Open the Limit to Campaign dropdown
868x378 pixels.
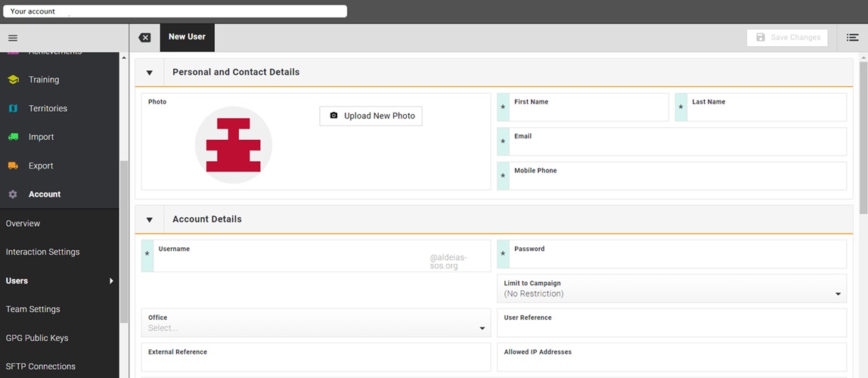click(x=671, y=288)
